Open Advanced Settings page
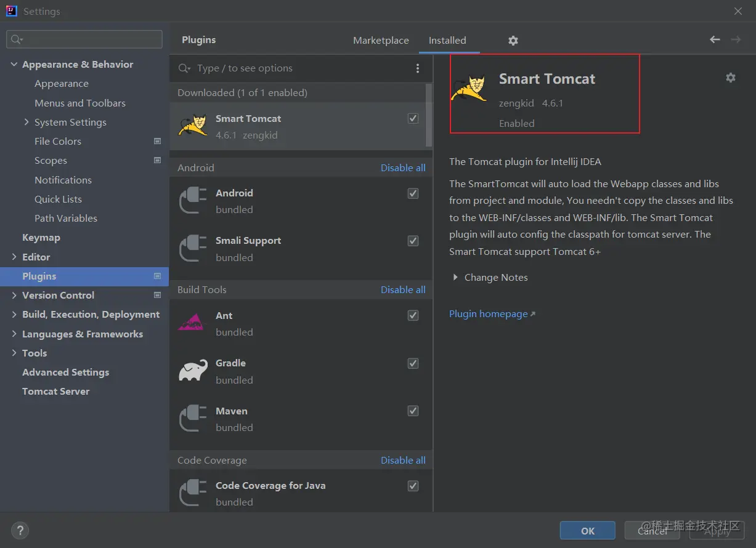This screenshot has height=548, width=756. pyautogui.click(x=66, y=373)
